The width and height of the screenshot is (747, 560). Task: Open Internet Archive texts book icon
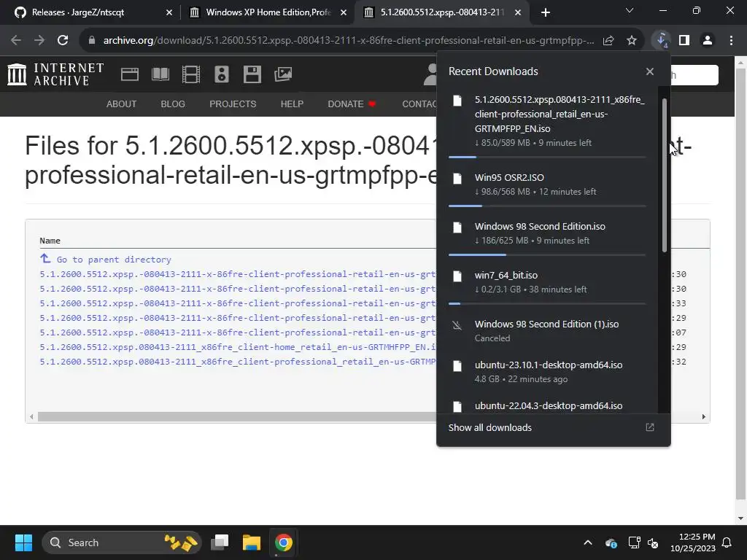(x=160, y=74)
